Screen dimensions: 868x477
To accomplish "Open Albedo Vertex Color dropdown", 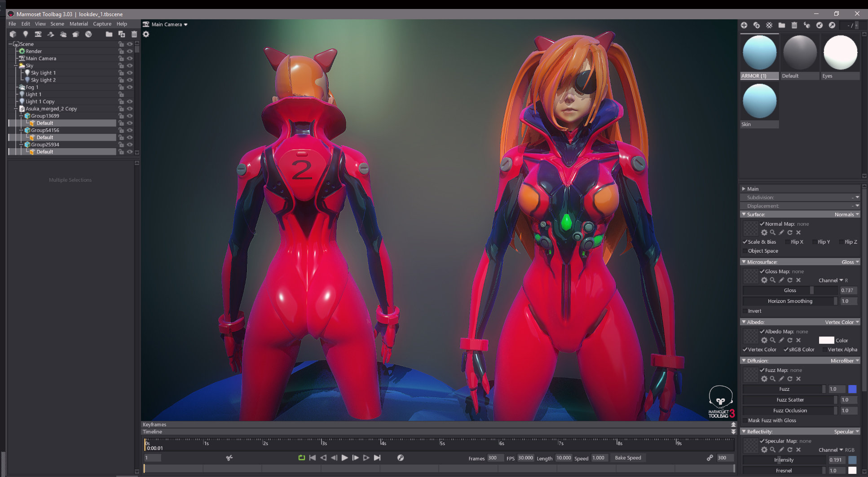I will click(842, 322).
